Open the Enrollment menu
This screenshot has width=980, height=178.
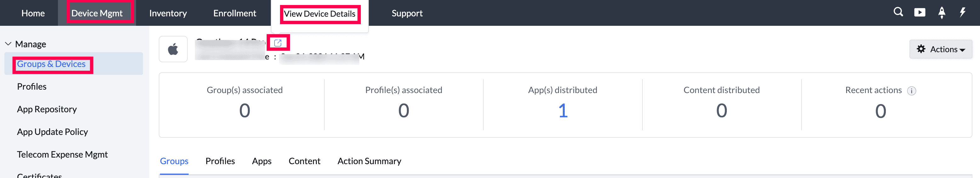(x=234, y=13)
